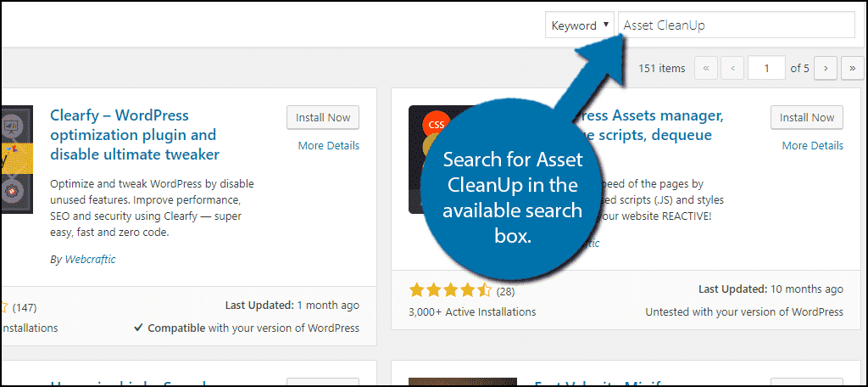Jump to the last results page
Screen dimensions: 868x387
coord(852,68)
